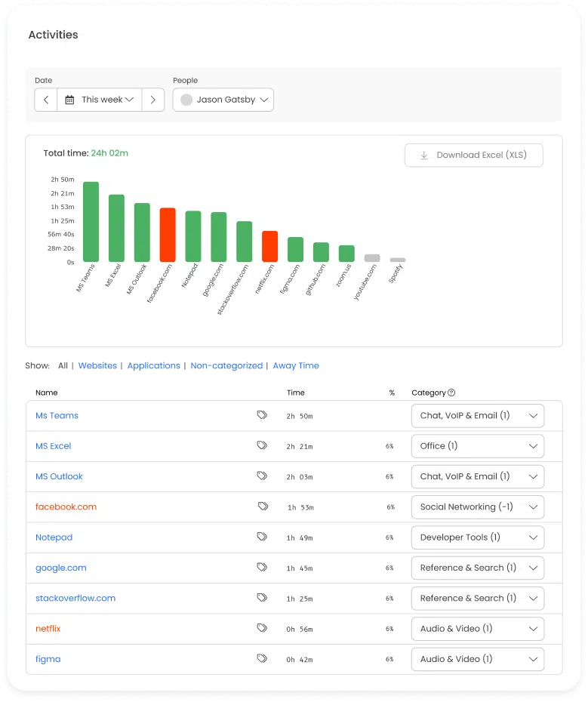Click the tag icon beside facebook.com

tap(262, 506)
